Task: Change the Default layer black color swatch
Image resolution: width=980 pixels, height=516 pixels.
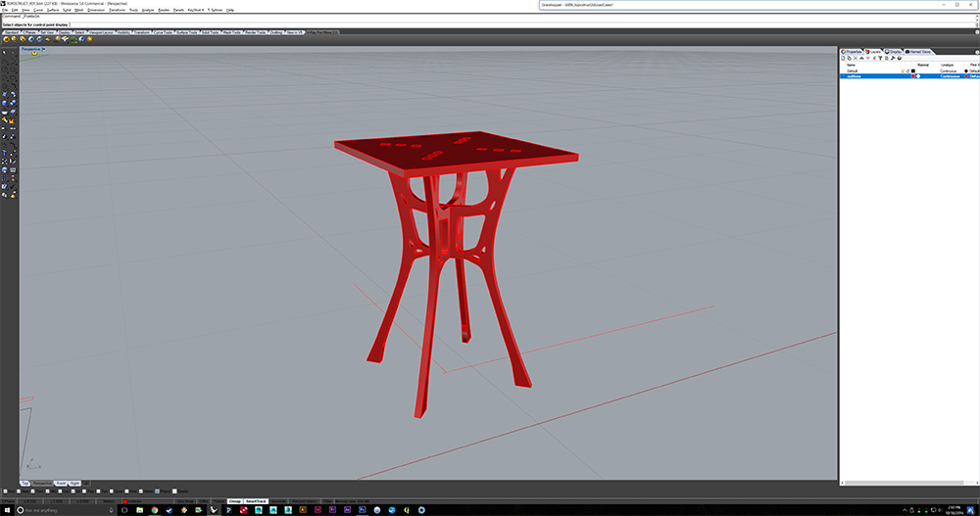Action: pos(913,70)
